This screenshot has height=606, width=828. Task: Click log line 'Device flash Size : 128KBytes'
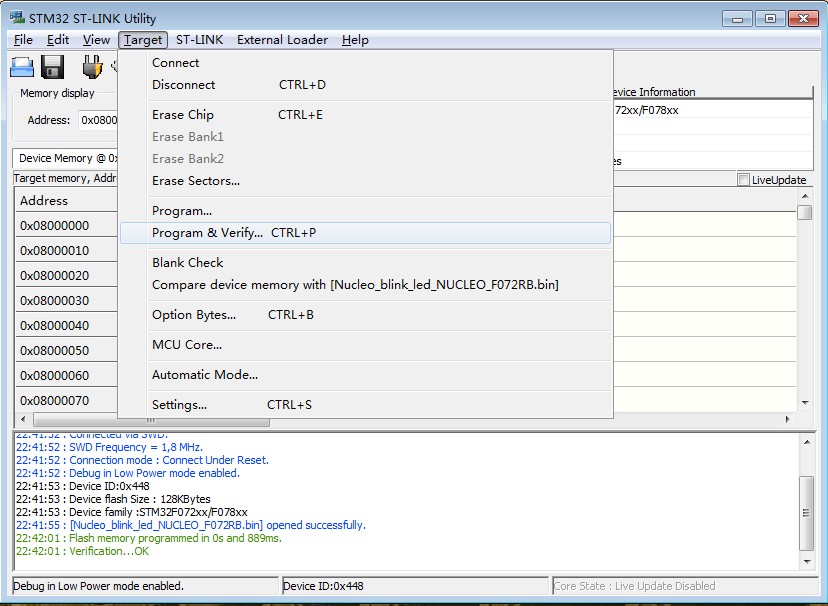tap(113, 499)
